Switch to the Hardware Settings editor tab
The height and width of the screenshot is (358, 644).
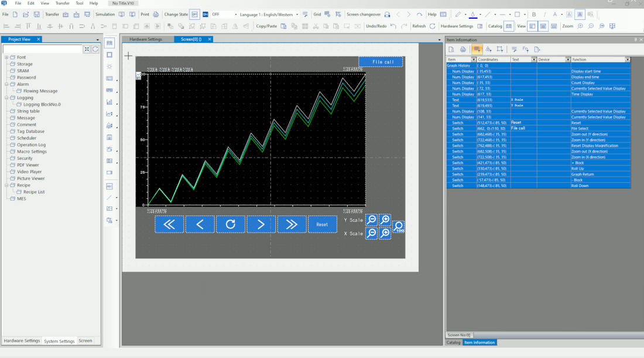click(x=147, y=39)
